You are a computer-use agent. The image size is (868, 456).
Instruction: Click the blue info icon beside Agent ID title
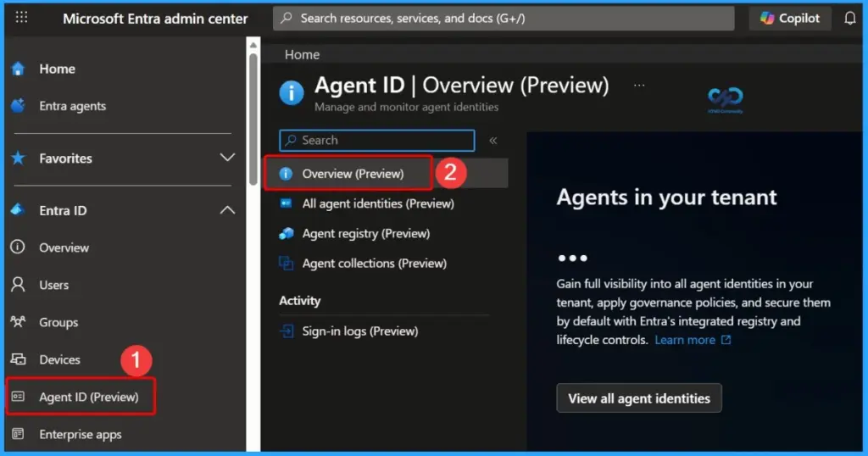click(292, 92)
